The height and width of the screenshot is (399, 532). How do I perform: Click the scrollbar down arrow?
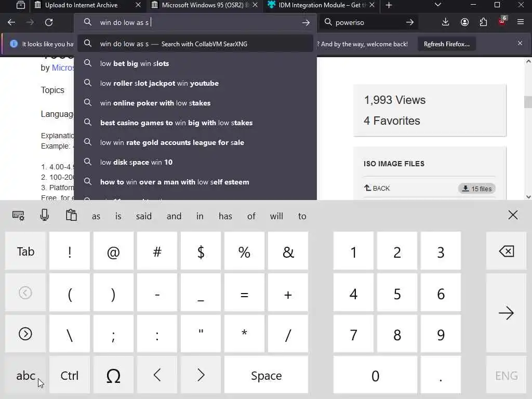(528, 197)
